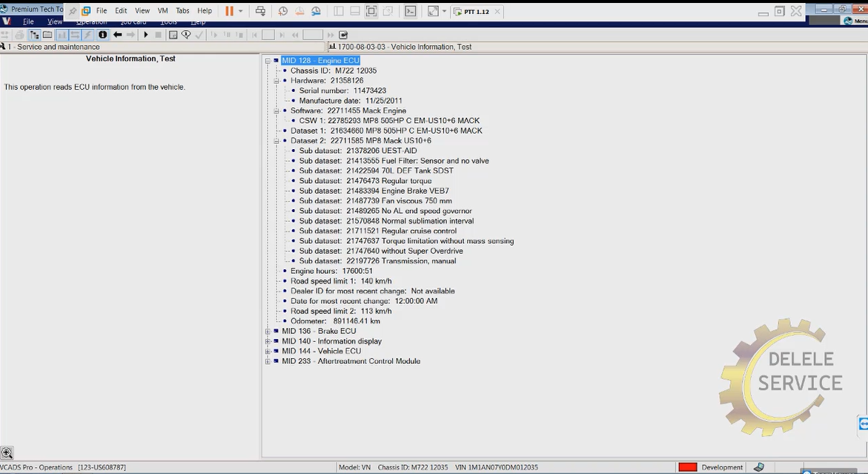Close the PTT 1.12 tab
The image size is (868, 474).
tap(497, 12)
